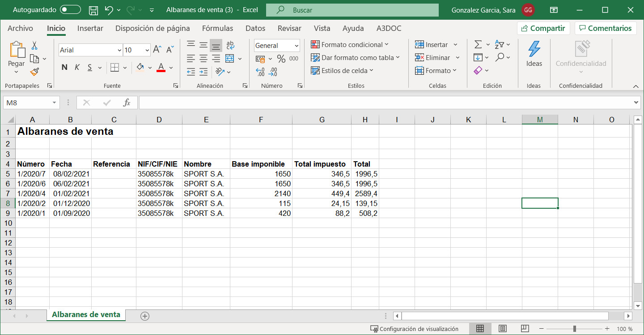Expand the Name Box dropdown

click(x=55, y=103)
